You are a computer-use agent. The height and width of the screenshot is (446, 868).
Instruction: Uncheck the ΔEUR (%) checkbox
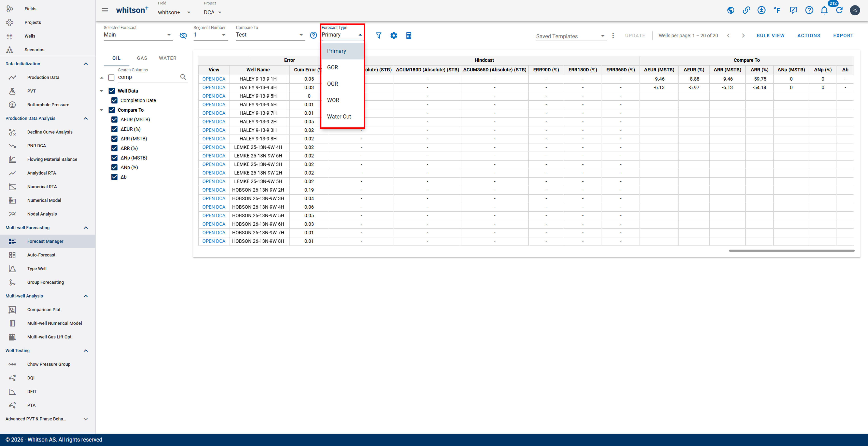114,129
